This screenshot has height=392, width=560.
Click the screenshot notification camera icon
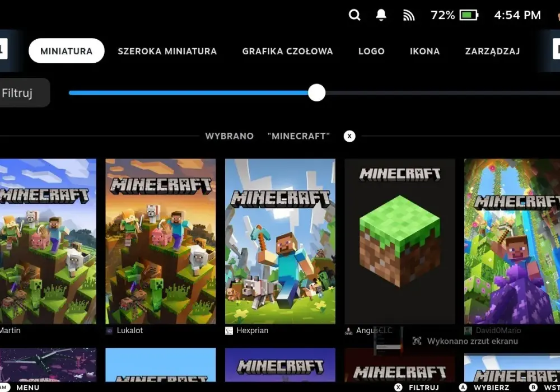pyautogui.click(x=417, y=341)
